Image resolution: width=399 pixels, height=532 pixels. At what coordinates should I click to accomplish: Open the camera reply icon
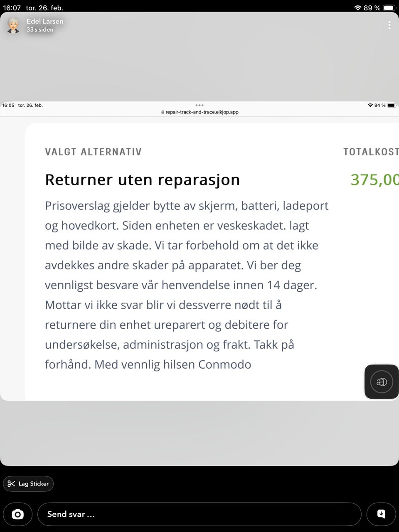click(17, 514)
